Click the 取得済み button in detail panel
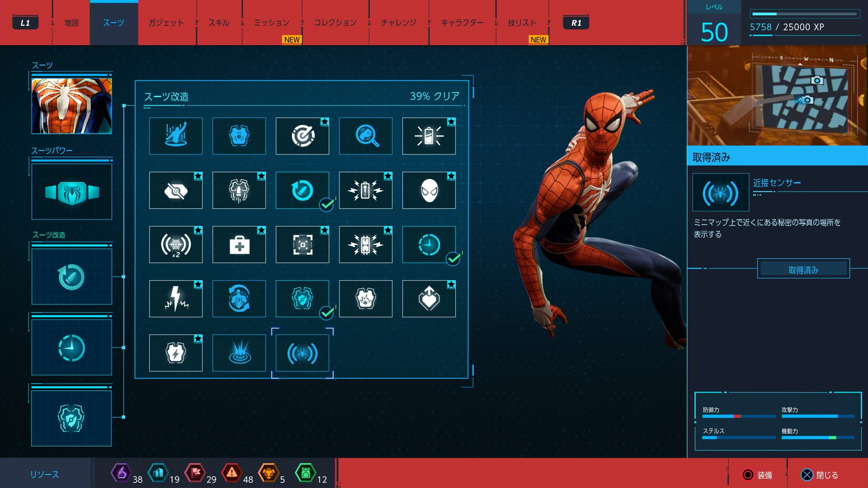868x488 pixels. pyautogui.click(x=803, y=269)
